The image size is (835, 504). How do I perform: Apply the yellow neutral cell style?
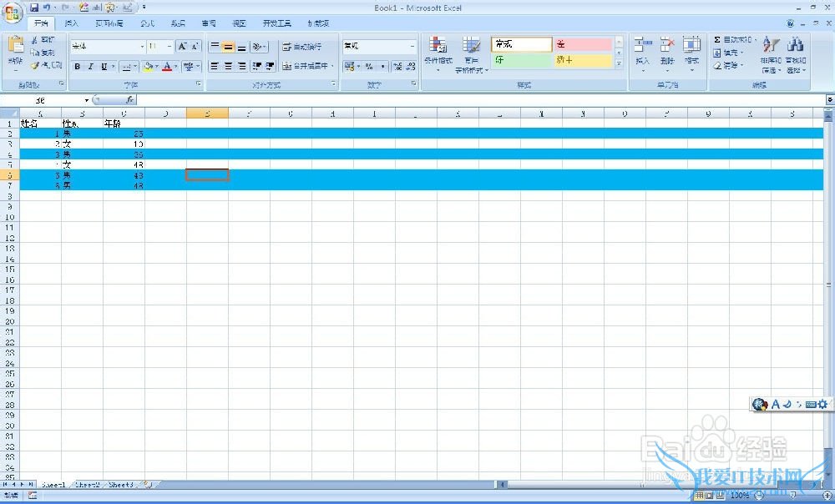(583, 60)
